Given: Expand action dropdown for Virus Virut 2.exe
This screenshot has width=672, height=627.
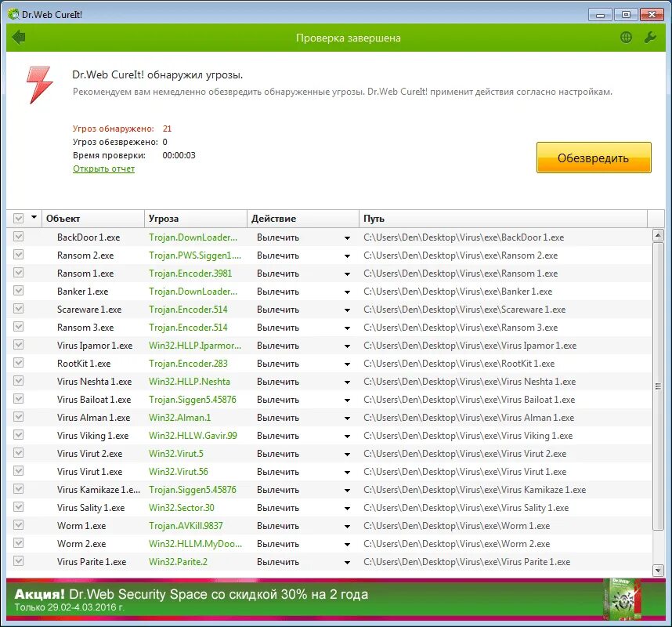Looking at the screenshot, I should click(347, 454).
